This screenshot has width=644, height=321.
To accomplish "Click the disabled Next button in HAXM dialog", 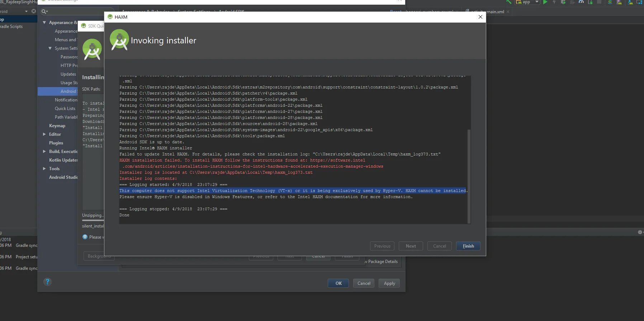I will [411, 246].
